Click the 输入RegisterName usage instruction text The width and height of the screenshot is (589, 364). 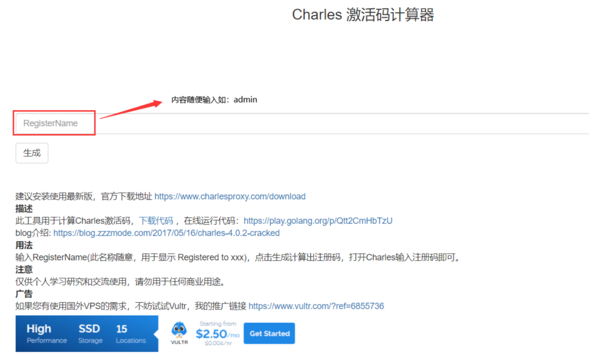point(238,258)
